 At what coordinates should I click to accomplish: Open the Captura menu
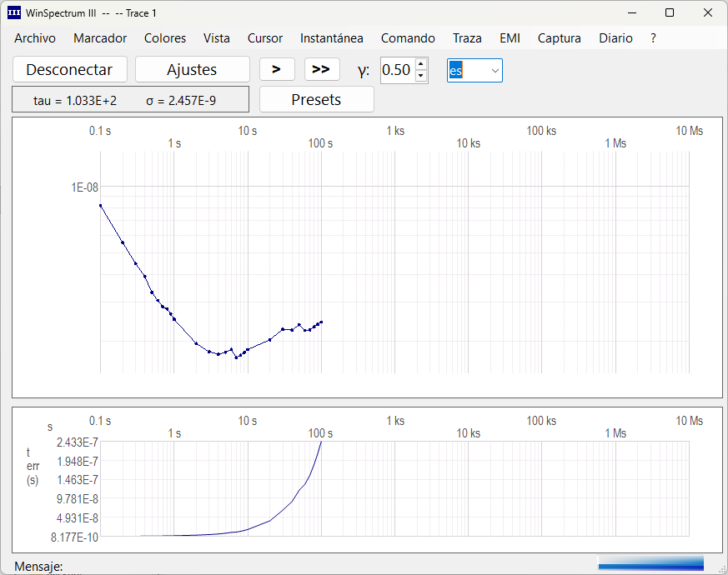click(x=560, y=38)
